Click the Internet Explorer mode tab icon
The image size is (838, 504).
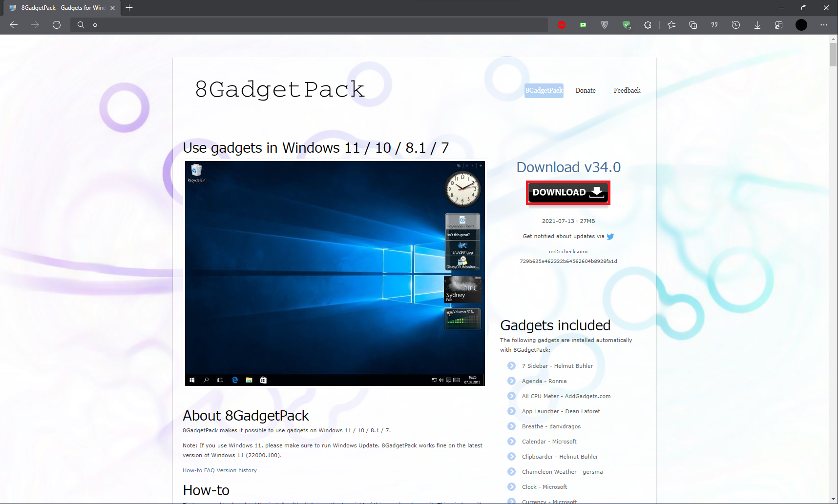coord(779,25)
